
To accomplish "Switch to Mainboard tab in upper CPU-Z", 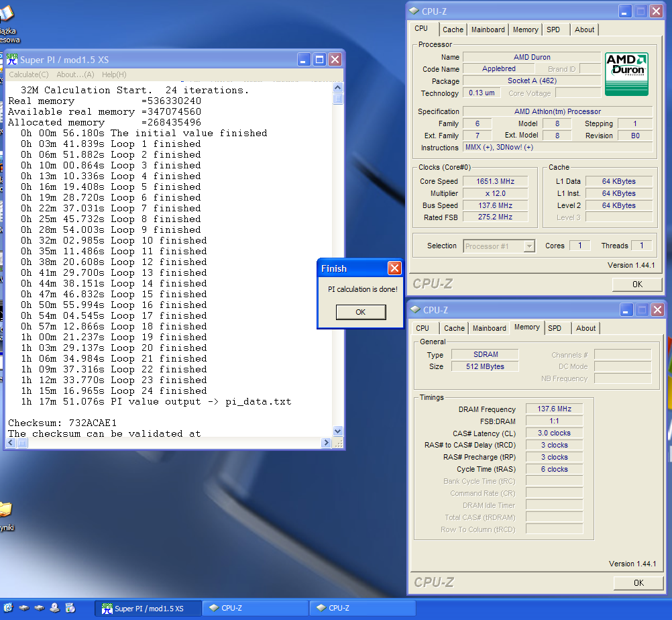I will tap(488, 30).
